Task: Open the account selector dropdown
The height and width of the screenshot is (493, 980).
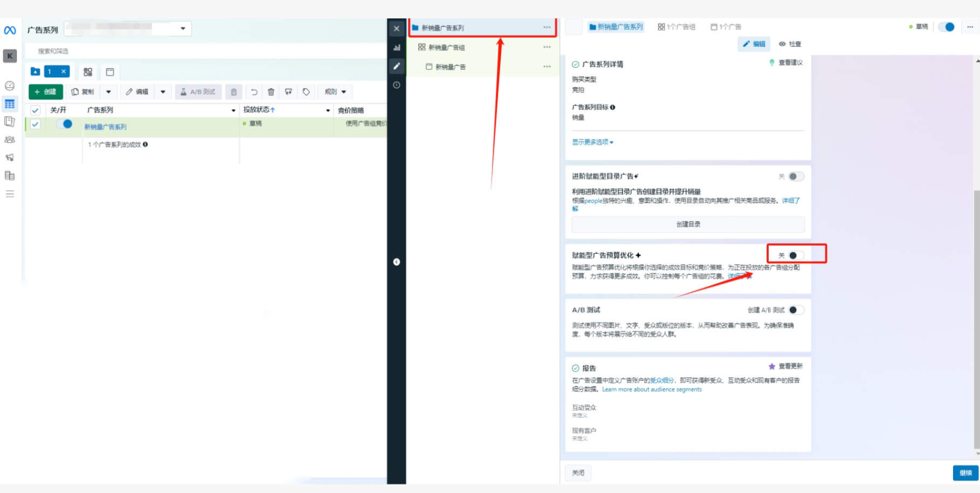Action: click(x=128, y=29)
